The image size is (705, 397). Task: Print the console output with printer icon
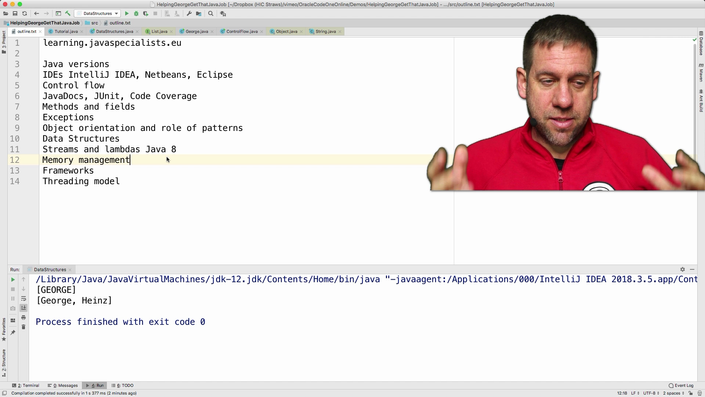[x=23, y=317]
